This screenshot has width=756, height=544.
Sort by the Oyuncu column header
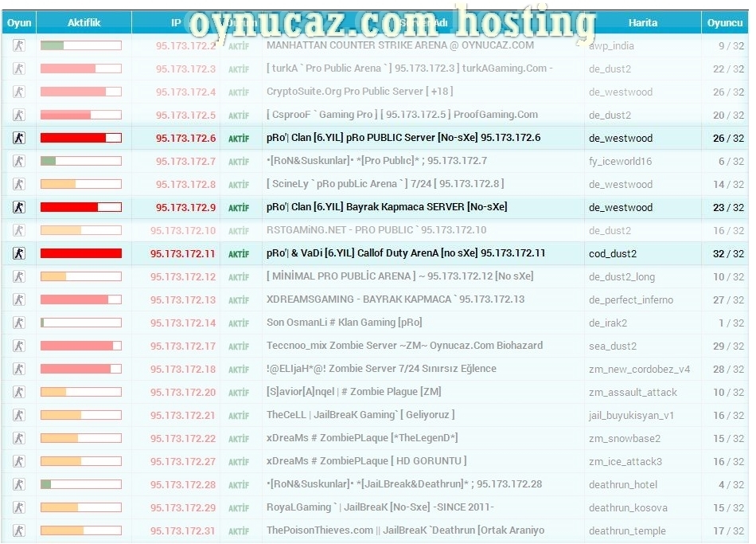point(725,22)
